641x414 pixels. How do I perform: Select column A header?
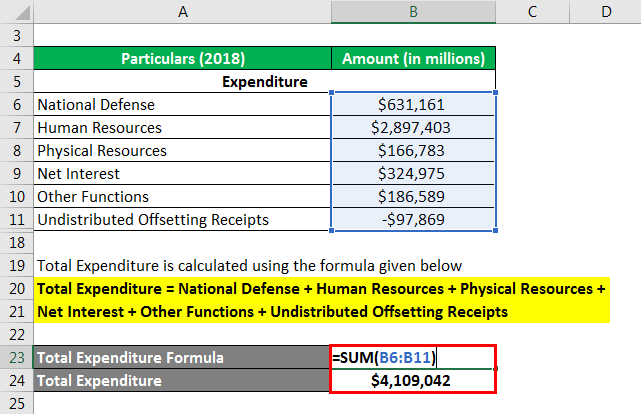tap(182, 11)
